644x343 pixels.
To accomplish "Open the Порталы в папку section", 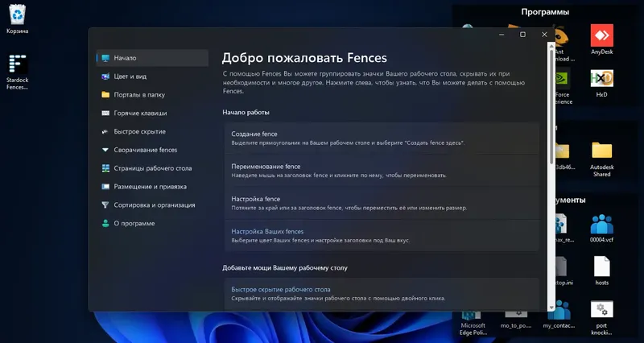I will 152,95.
